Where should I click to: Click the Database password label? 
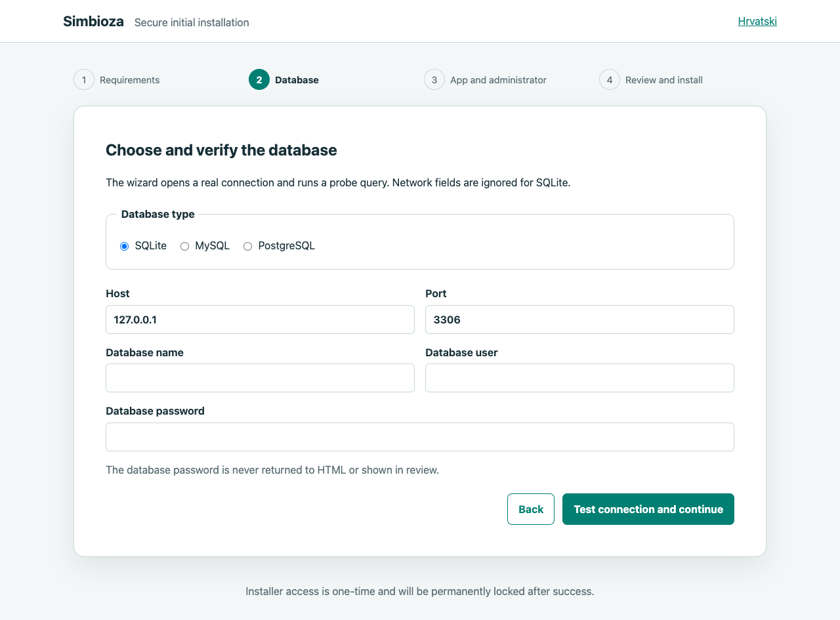coord(155,411)
